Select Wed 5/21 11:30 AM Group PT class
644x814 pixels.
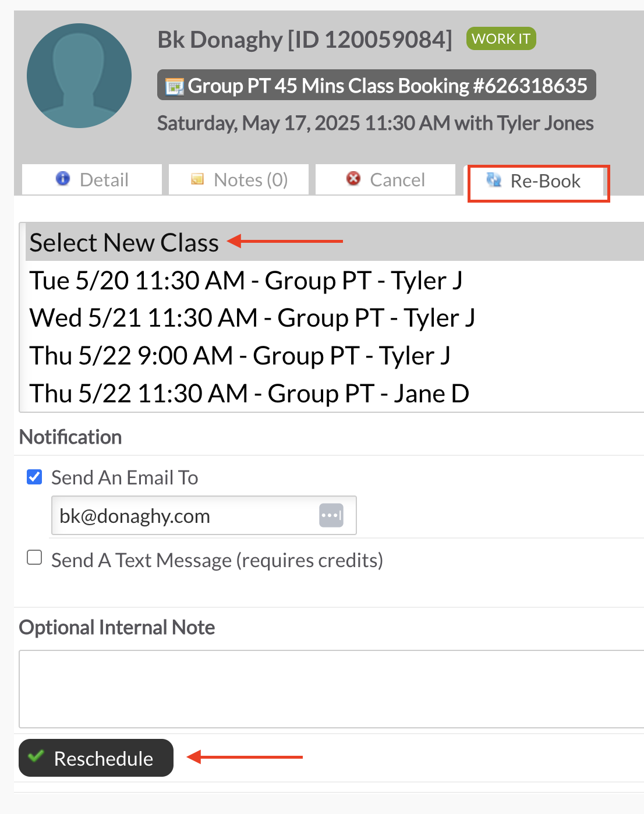click(x=252, y=318)
